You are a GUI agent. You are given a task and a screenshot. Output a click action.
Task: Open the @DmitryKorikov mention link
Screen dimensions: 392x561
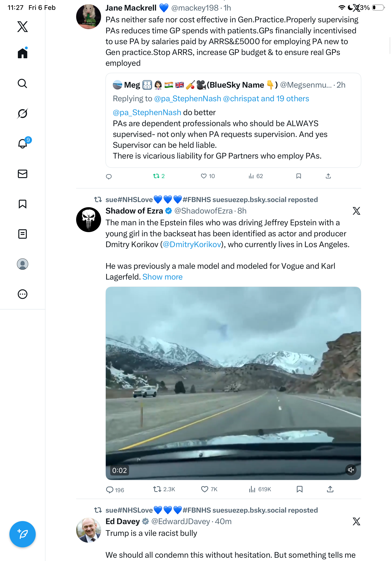click(192, 244)
